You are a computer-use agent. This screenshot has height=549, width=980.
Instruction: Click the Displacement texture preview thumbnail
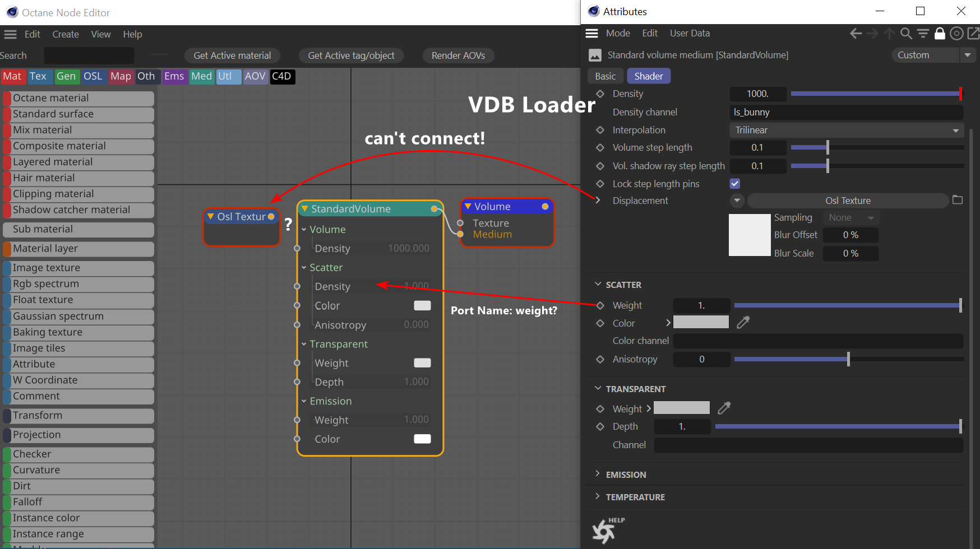(750, 235)
